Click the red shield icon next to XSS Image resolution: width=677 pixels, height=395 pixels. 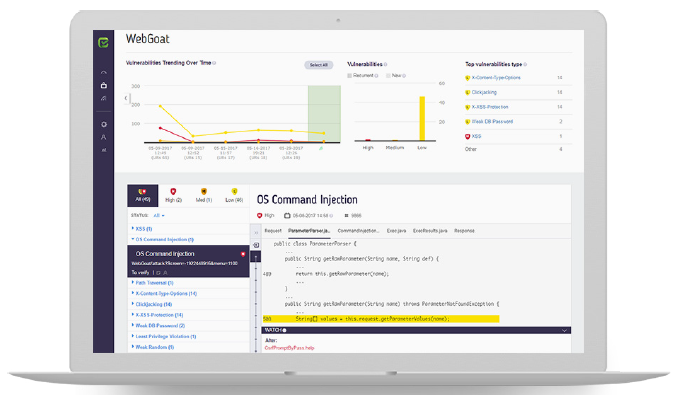click(x=467, y=136)
